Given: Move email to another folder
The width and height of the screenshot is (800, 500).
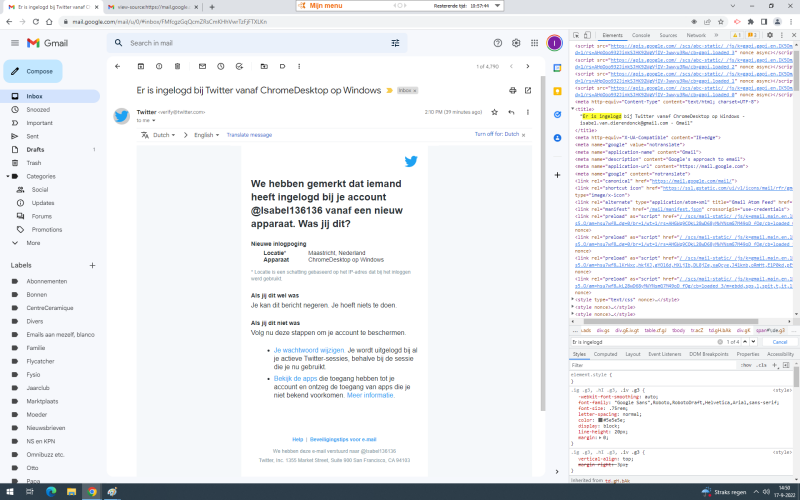Looking at the screenshot, I should 264,66.
